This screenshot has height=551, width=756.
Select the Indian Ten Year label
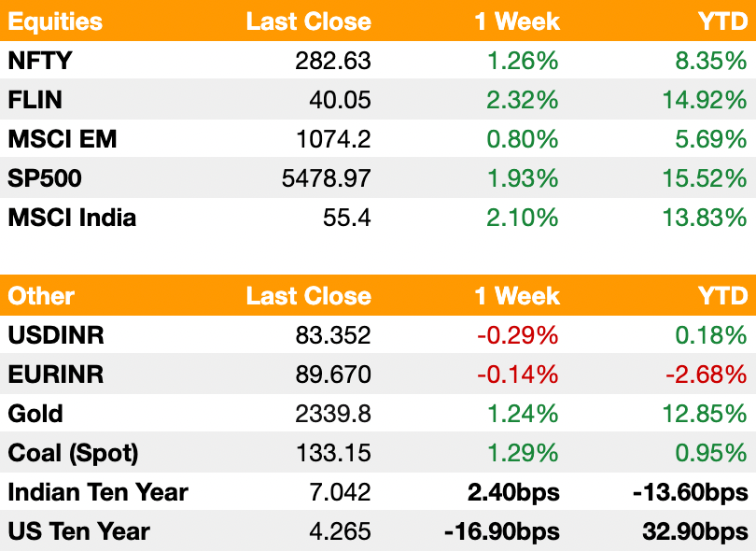tap(98, 492)
